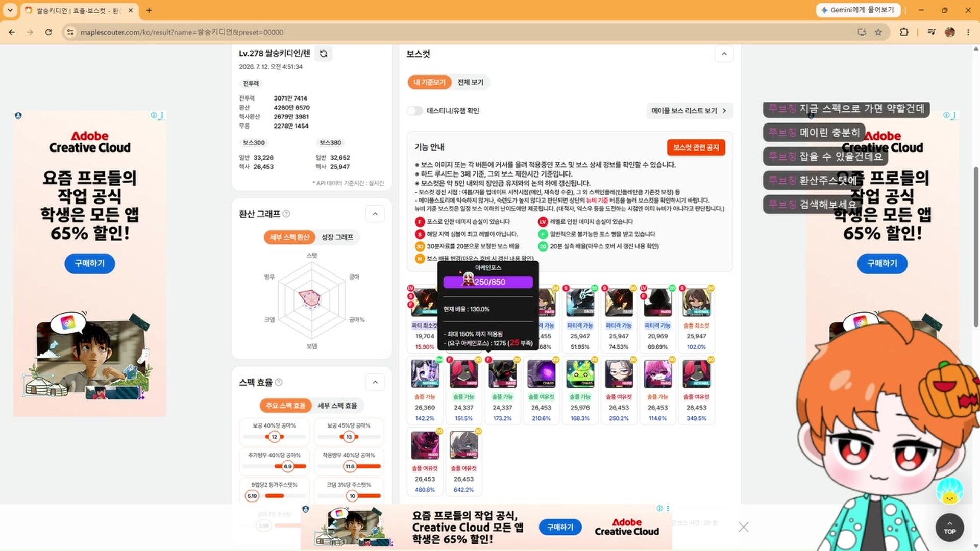Image resolution: width=980 pixels, height=551 pixels.
Task: Click 구매하기 in the left Adobe ad
Action: pyautogui.click(x=89, y=263)
